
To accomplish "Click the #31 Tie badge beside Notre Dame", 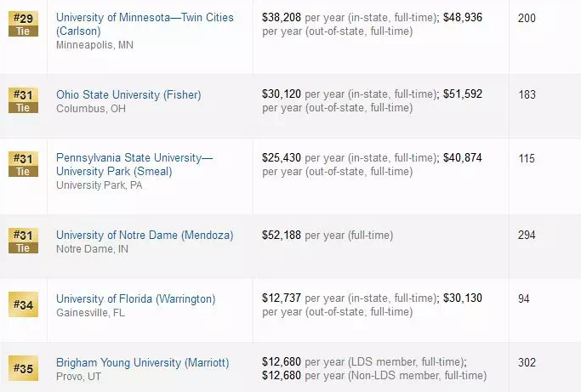I will point(23,241).
